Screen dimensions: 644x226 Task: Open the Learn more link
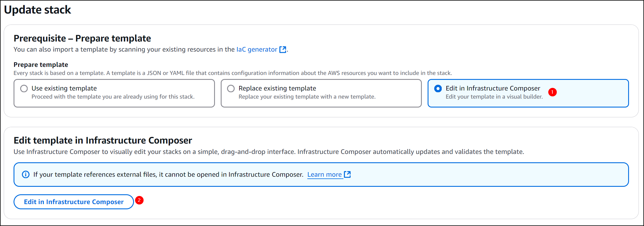click(x=324, y=175)
